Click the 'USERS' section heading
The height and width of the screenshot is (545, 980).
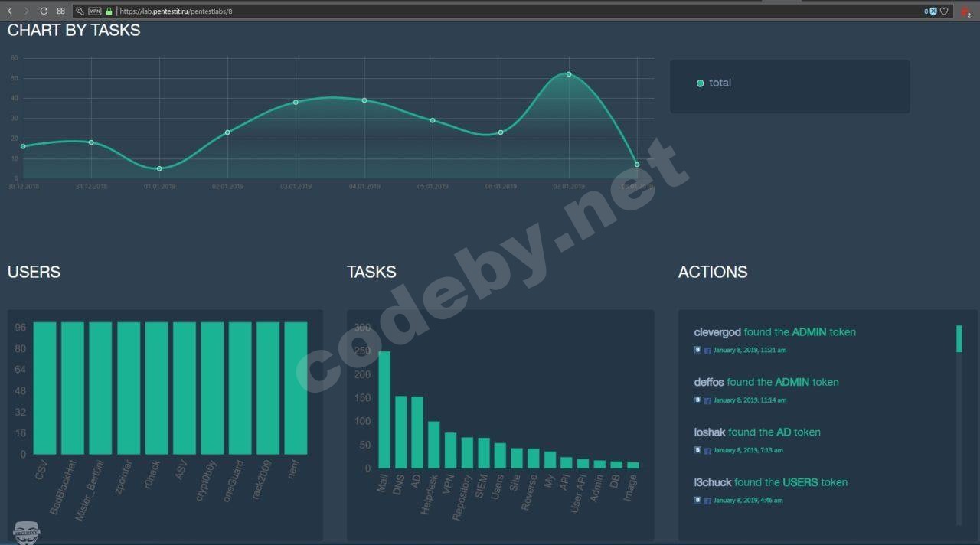pos(34,272)
